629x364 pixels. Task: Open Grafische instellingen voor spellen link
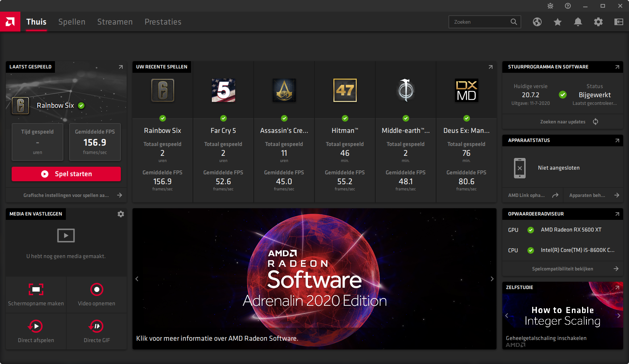[x=66, y=195]
